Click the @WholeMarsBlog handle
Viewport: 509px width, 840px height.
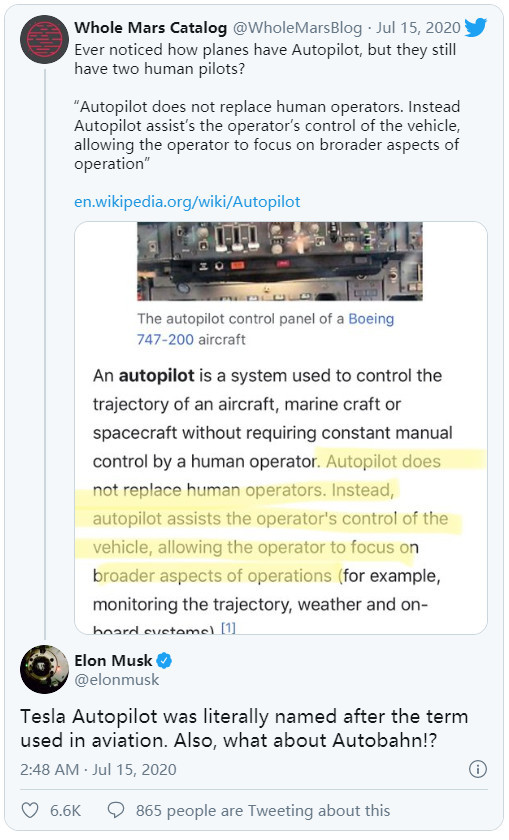click(297, 27)
